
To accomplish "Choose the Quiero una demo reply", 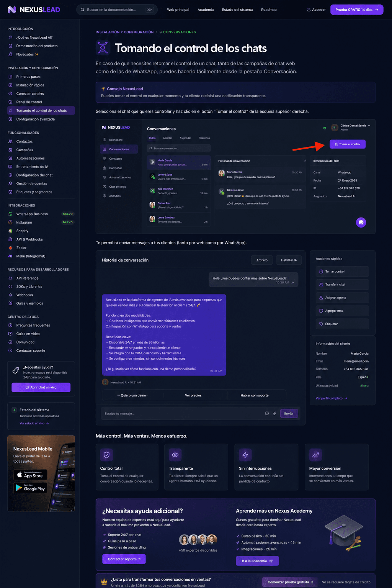I will coord(133,395).
